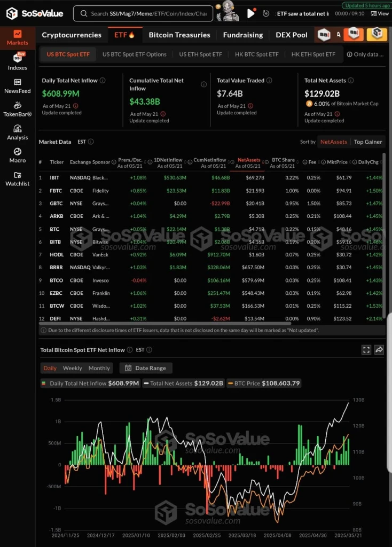Image resolution: width=392 pixels, height=547 pixels.
Task: Click the magnifier search icon
Action: click(84, 13)
